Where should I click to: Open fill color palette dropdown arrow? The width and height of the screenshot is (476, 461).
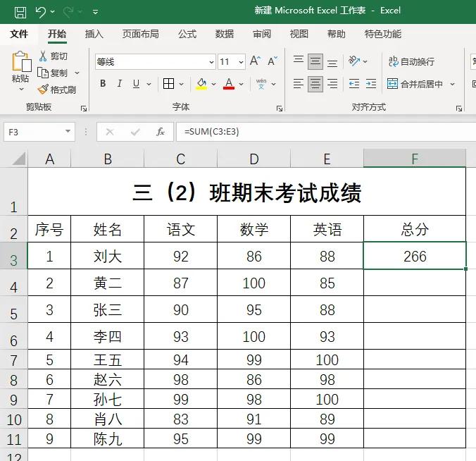(214, 84)
